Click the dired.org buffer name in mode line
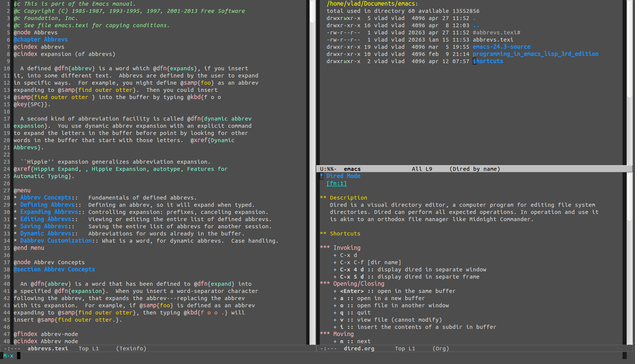The width and height of the screenshot is (635, 364). click(x=359, y=349)
